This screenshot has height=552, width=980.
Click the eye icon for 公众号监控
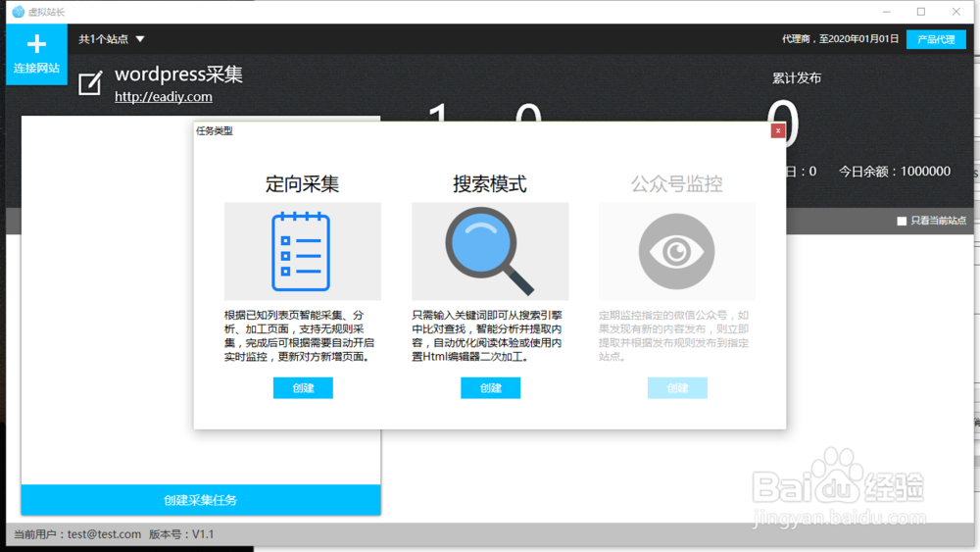tap(676, 251)
